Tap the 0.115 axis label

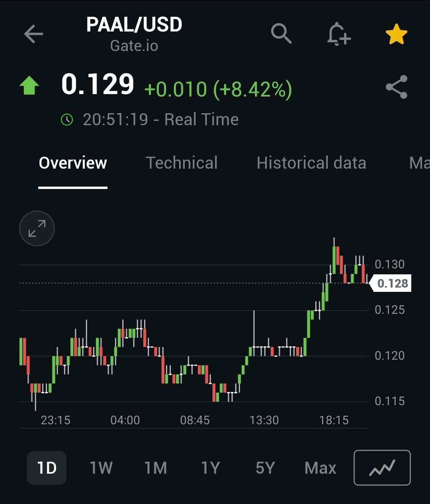coord(390,401)
